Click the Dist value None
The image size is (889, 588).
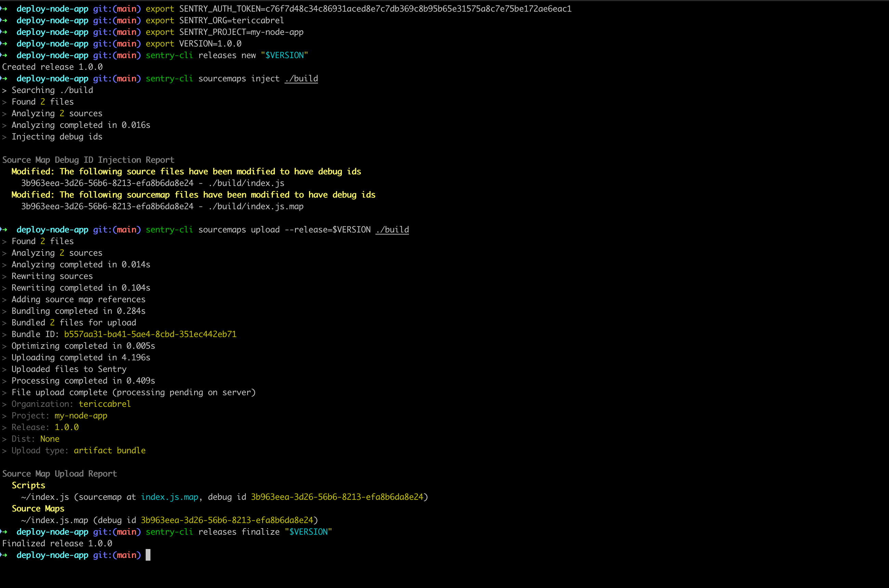(50, 439)
